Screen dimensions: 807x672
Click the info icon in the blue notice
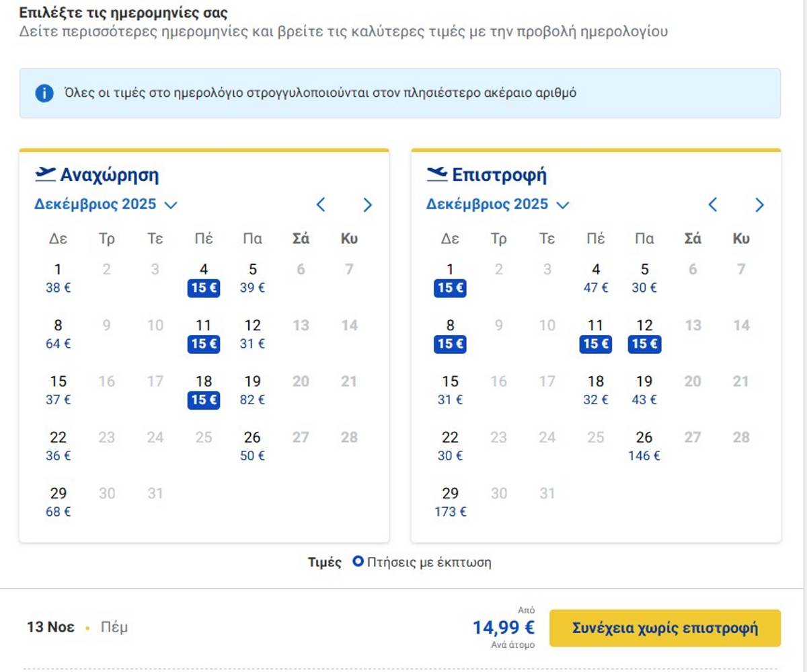44,93
